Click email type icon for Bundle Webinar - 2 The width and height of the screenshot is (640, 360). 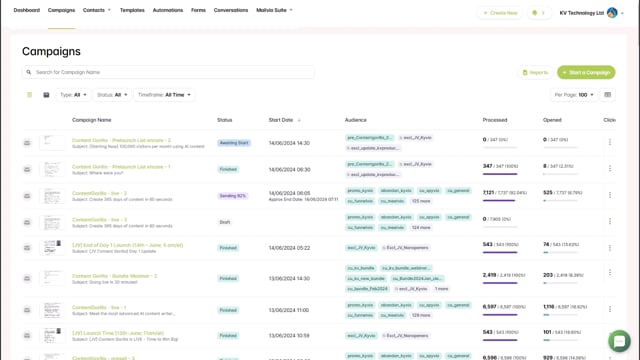(27, 278)
